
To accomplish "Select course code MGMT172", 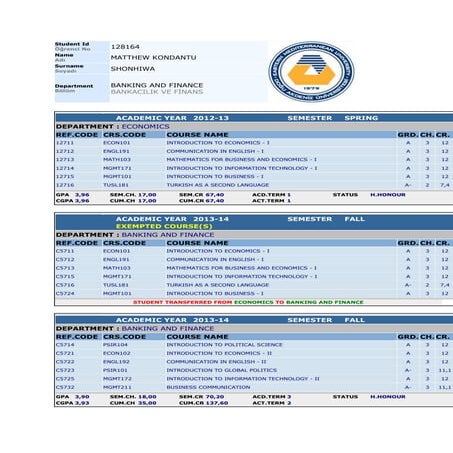I will pyautogui.click(x=117, y=379).
